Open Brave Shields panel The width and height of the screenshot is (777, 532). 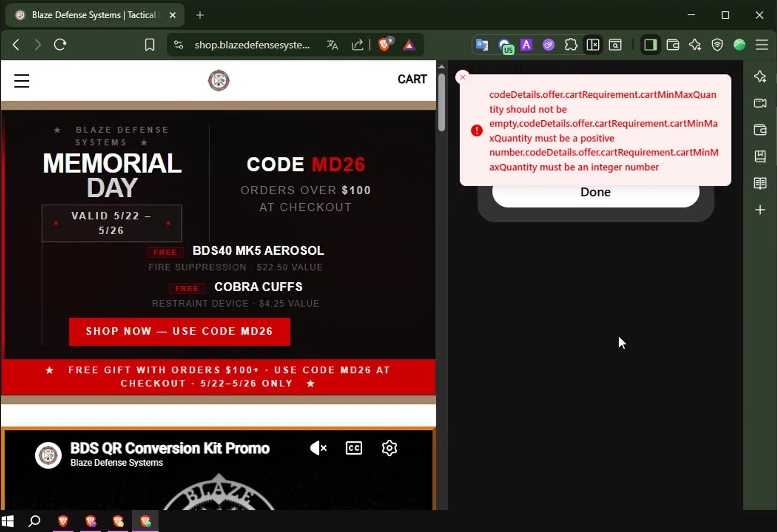point(385,45)
